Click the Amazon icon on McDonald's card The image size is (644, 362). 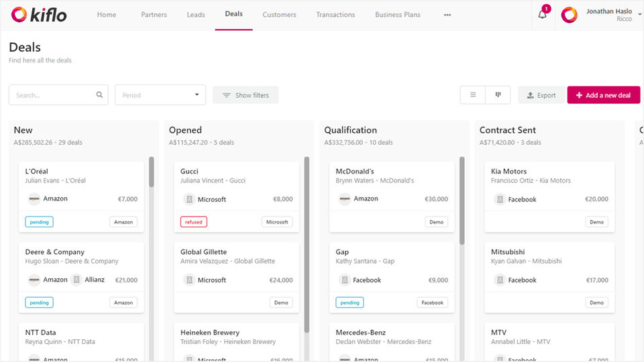[x=345, y=198]
